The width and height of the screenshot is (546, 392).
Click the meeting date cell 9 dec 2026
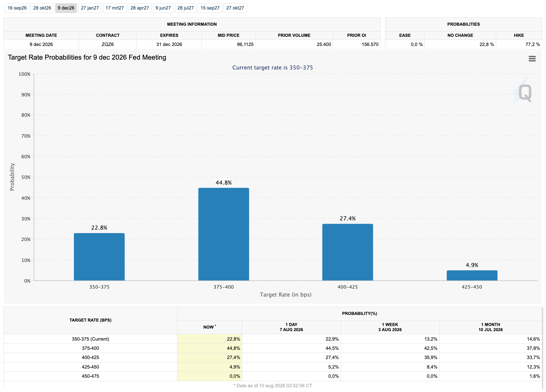41,44
